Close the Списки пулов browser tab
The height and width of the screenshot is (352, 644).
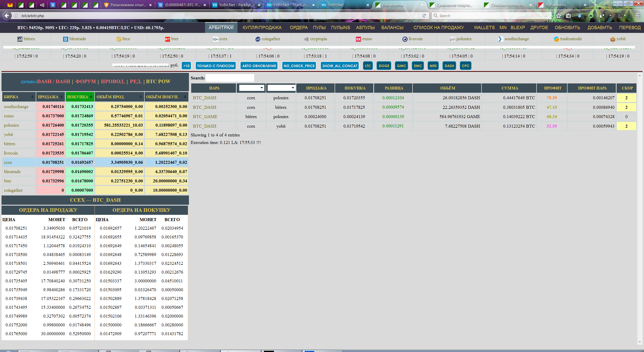(531, 5)
